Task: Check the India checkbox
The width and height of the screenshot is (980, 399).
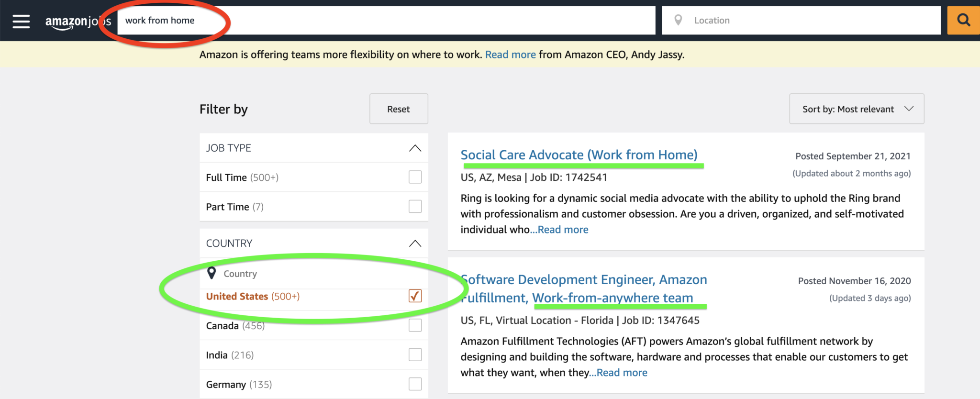Action: [x=415, y=355]
